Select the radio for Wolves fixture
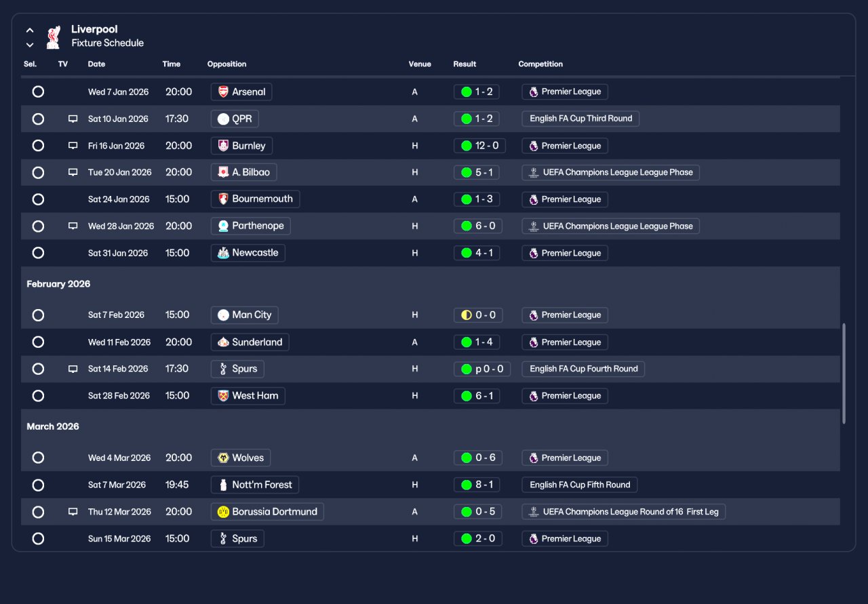Viewport: 868px width, 604px height. [x=38, y=458]
